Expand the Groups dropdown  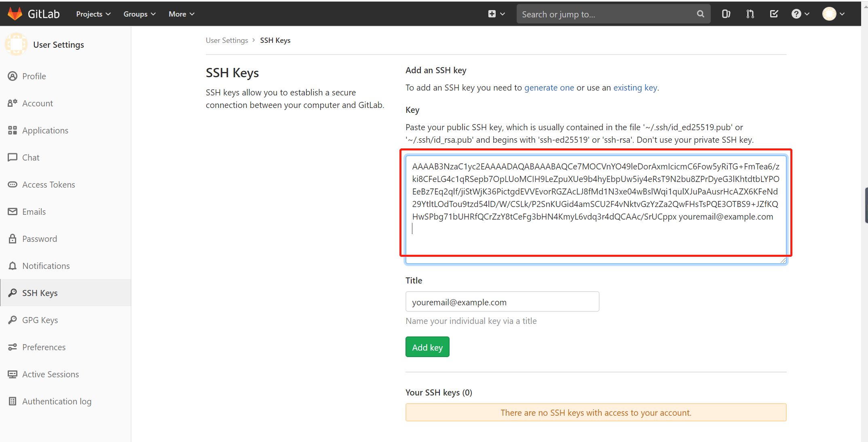[x=139, y=14]
